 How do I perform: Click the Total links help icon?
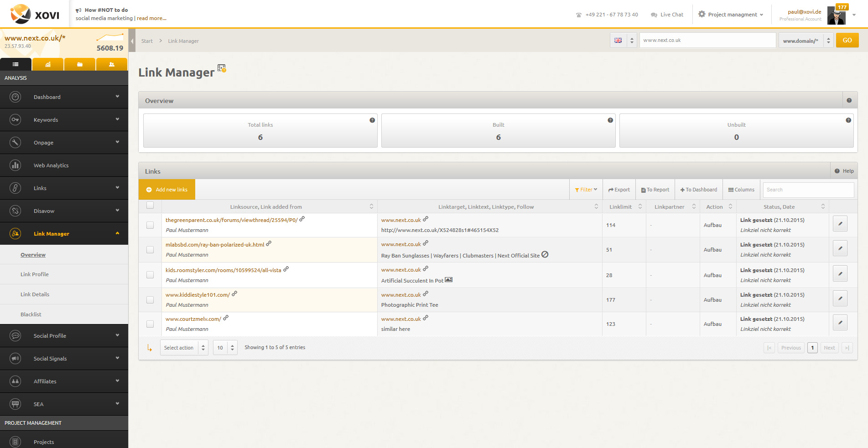tap(372, 120)
